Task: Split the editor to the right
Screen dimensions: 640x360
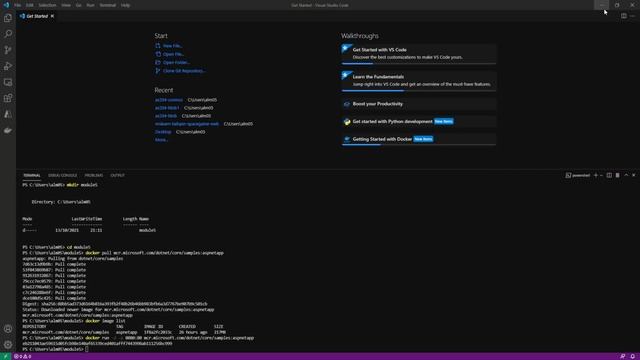Action: pyautogui.click(x=624, y=16)
